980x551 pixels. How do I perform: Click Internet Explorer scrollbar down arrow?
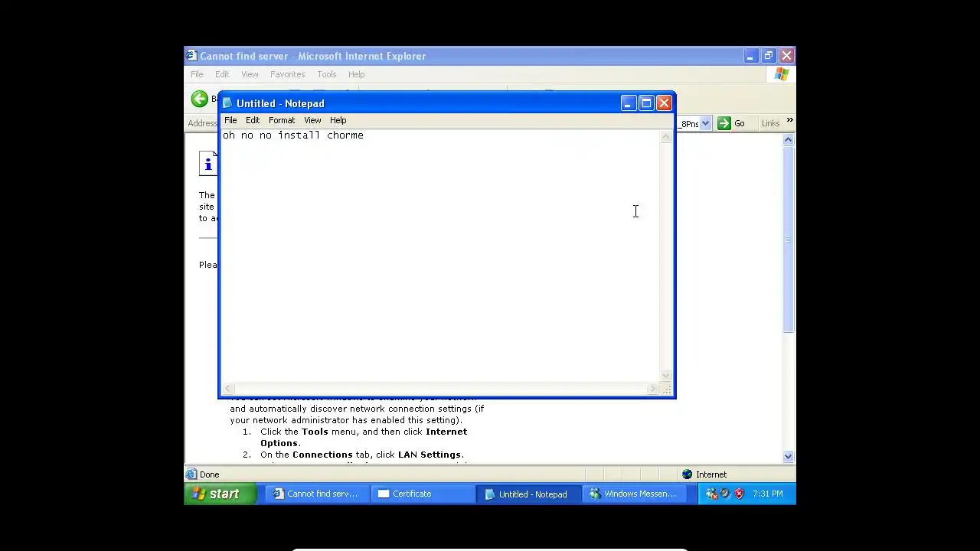point(788,457)
